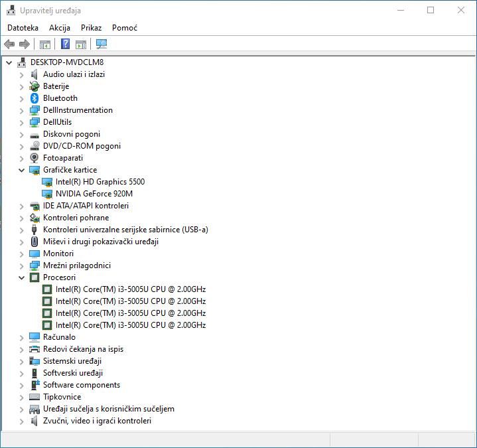
Task: Select the Diskovni pogoni label
Action: (72, 134)
